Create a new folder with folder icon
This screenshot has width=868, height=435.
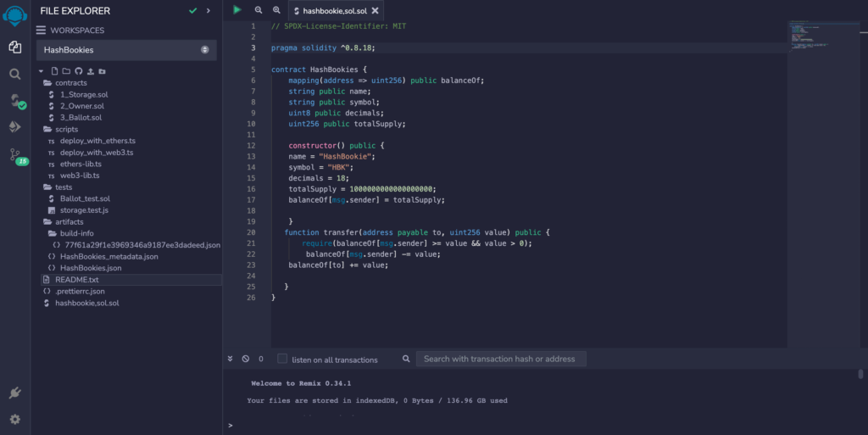coord(66,71)
